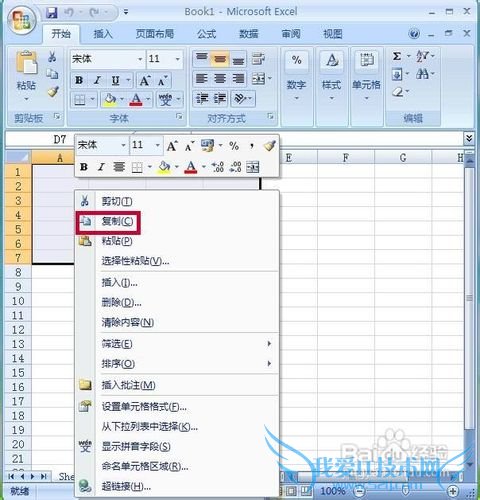This screenshot has width=480, height=500.
Task: Click wrap text icon in ribbon
Action: (258, 59)
